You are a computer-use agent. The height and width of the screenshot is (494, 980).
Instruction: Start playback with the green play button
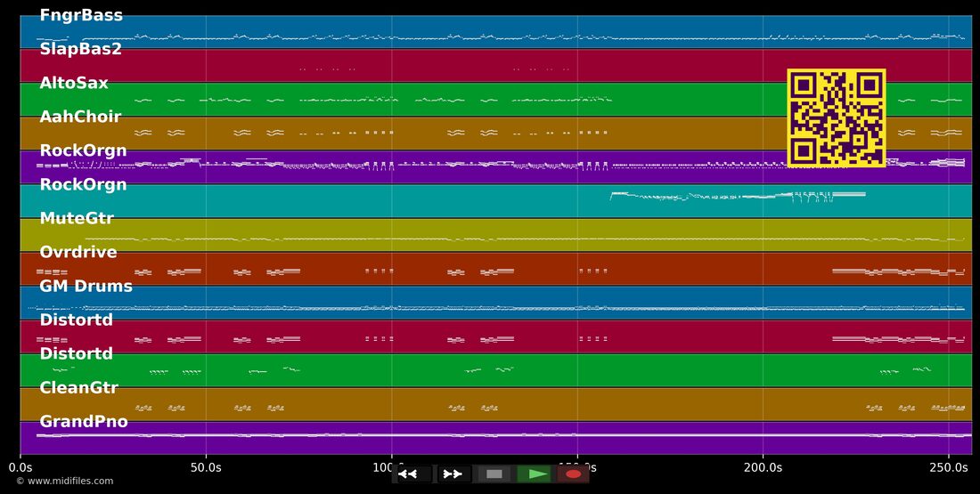point(535,474)
